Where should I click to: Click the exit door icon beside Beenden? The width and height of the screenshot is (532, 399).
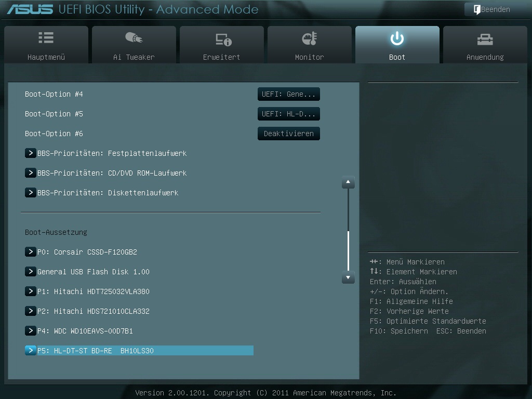tap(477, 9)
